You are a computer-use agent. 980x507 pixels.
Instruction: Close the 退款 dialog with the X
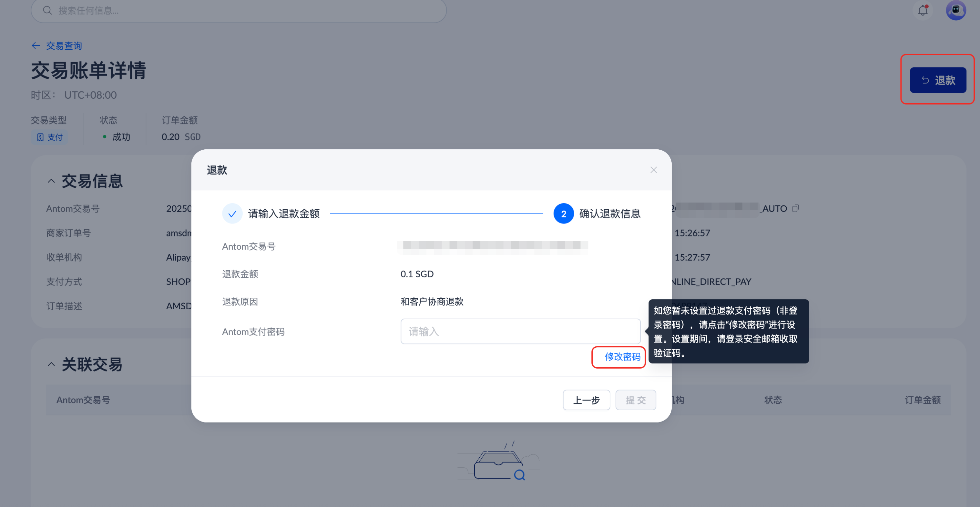[653, 170]
